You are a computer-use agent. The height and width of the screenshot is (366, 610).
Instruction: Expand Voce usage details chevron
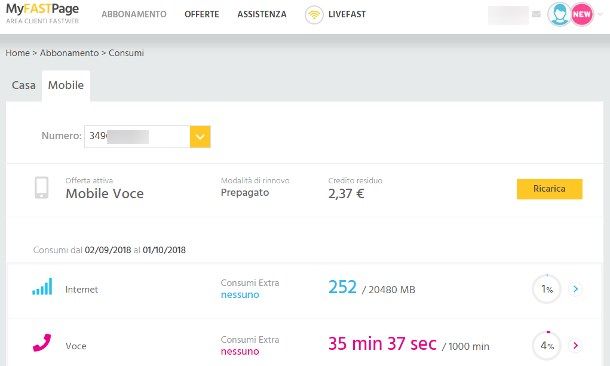[575, 345]
